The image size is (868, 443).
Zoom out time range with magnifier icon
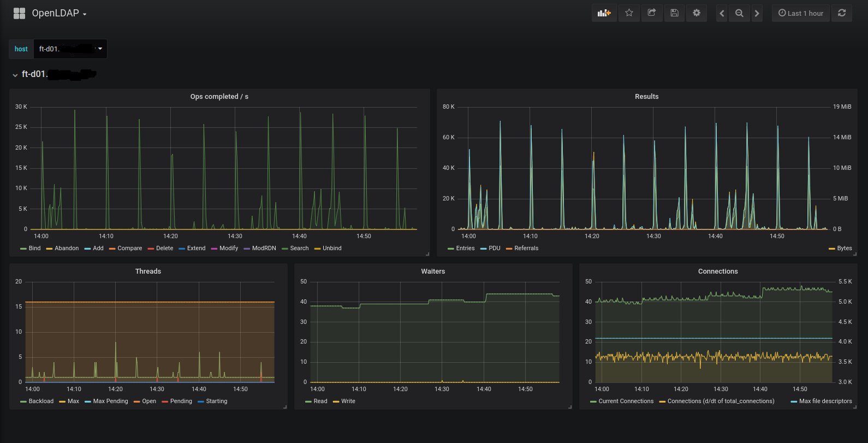click(739, 13)
